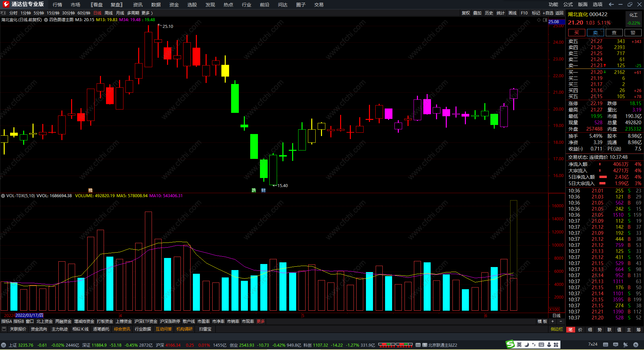Open the 模板 template menu
This screenshot has width=644, height=350.
tap(542, 321)
